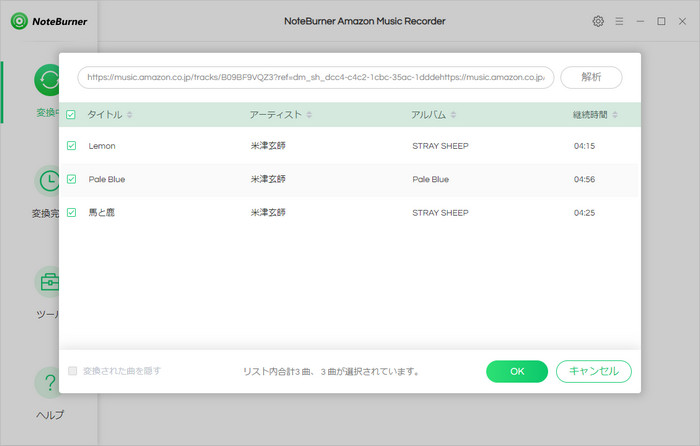700x446 pixels.
Task: Click STRAY SHEEP album in Lemon row
Action: point(440,146)
